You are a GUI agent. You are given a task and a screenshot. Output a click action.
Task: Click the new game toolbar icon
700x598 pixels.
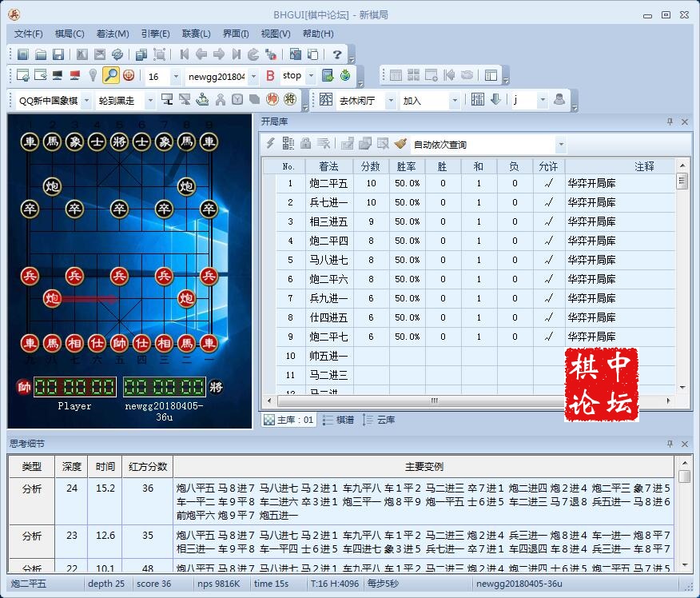pos(22,54)
